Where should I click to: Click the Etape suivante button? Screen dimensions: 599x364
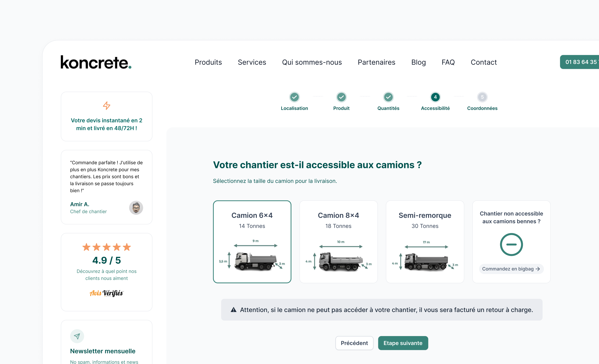tap(403, 343)
